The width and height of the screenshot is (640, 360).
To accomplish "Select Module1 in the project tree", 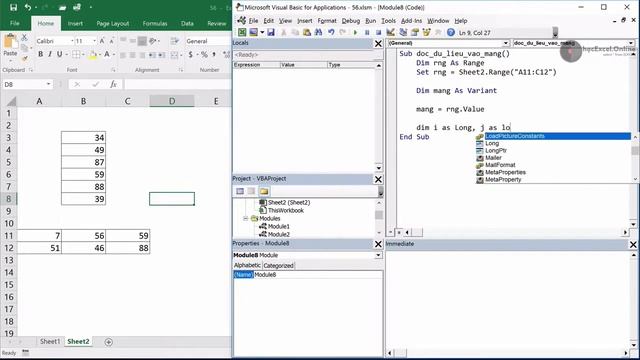I will [x=278, y=226].
